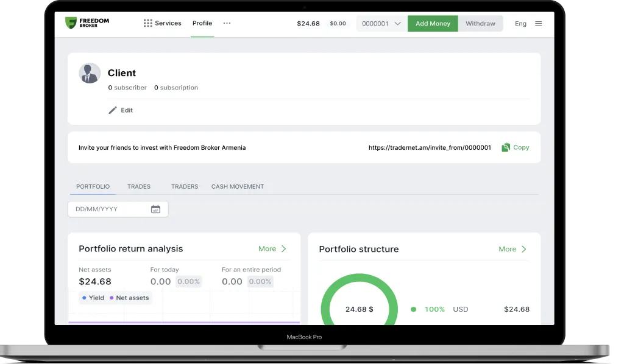Image resolution: width=624 pixels, height=364 pixels.
Task: Switch to the Trades tab
Action: point(139,186)
